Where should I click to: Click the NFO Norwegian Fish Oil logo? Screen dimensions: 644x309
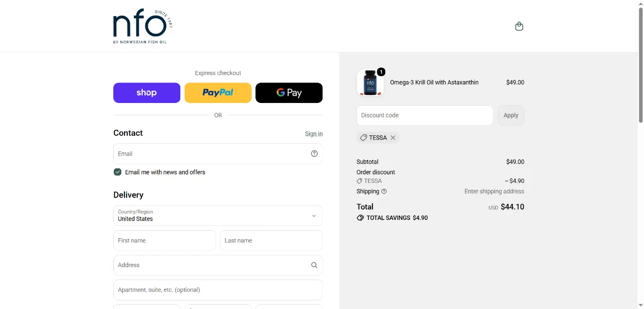coord(143,26)
